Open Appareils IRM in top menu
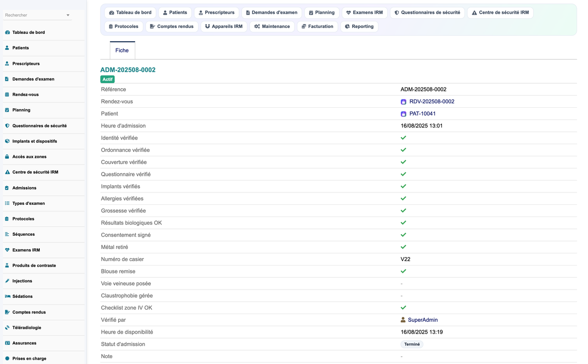The width and height of the screenshot is (588, 364). (x=223, y=26)
